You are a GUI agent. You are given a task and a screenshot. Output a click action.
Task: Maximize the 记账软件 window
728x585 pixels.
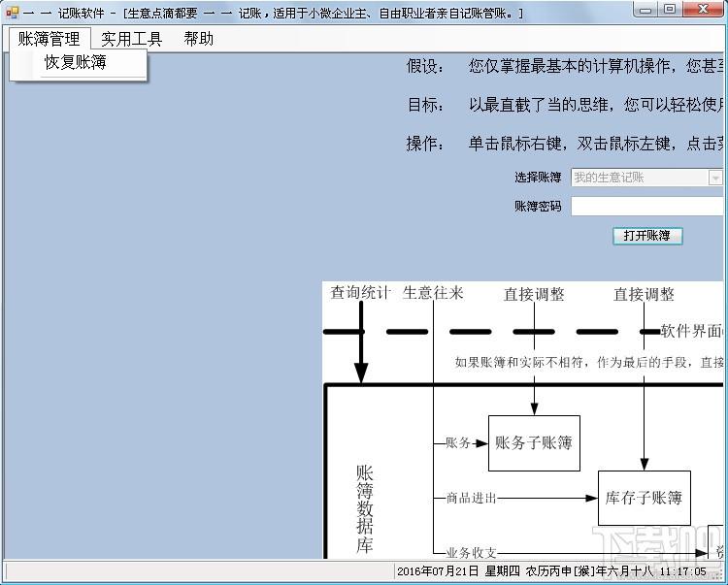pos(670,9)
